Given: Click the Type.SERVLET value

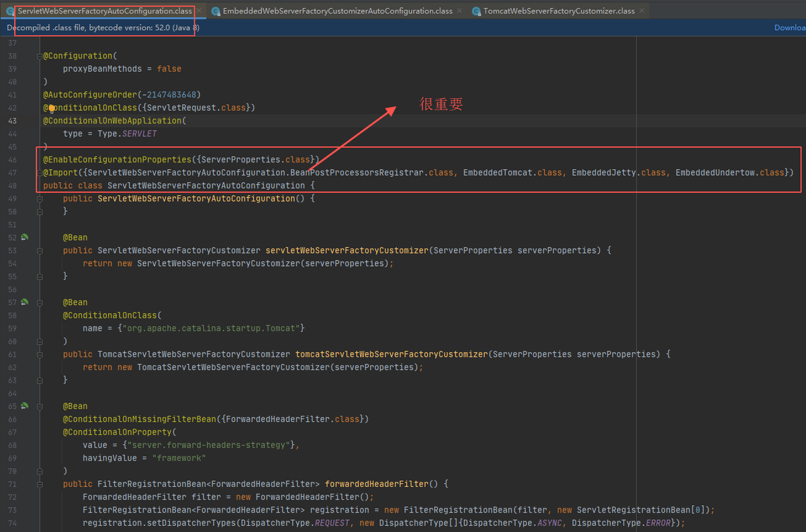Looking at the screenshot, I should pyautogui.click(x=127, y=134).
